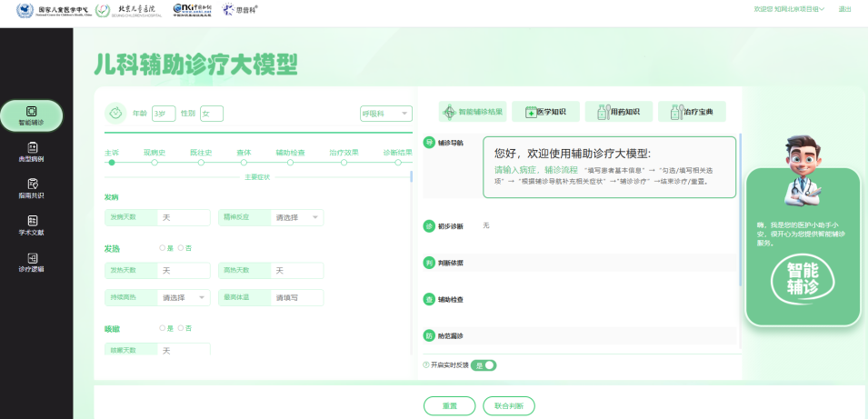The width and height of the screenshot is (868, 419).
Task: Select 是 radio for 发热
Action: pos(162,247)
